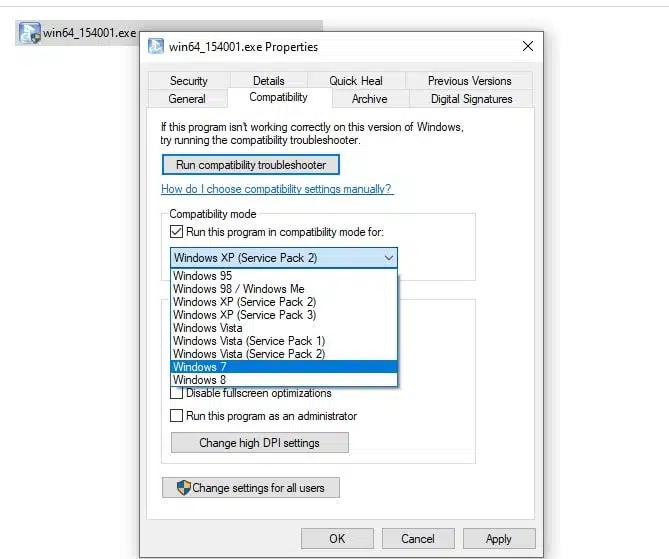
Task: Click the win64_154001.exe file name label
Action: [x=90, y=33]
